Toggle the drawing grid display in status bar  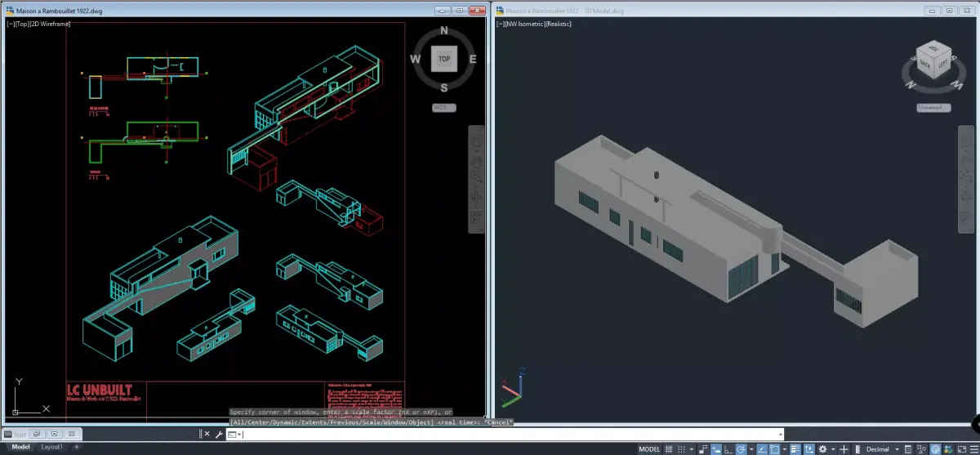coord(668,448)
